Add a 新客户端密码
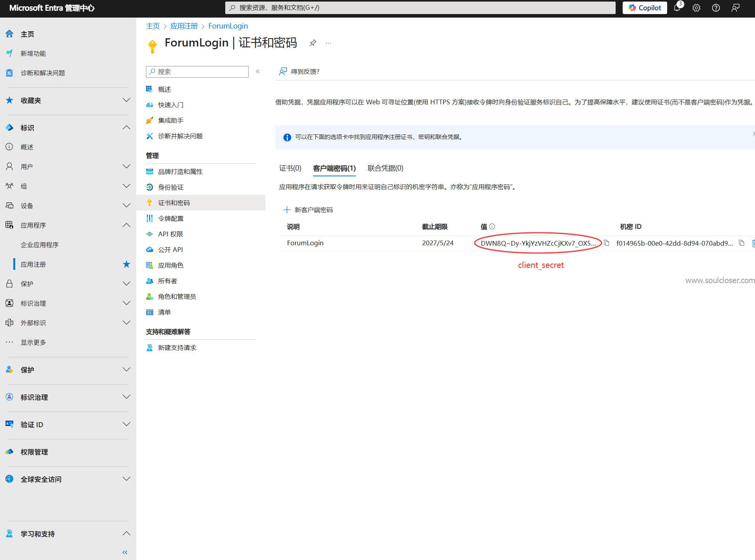The height and width of the screenshot is (560, 755). point(308,210)
